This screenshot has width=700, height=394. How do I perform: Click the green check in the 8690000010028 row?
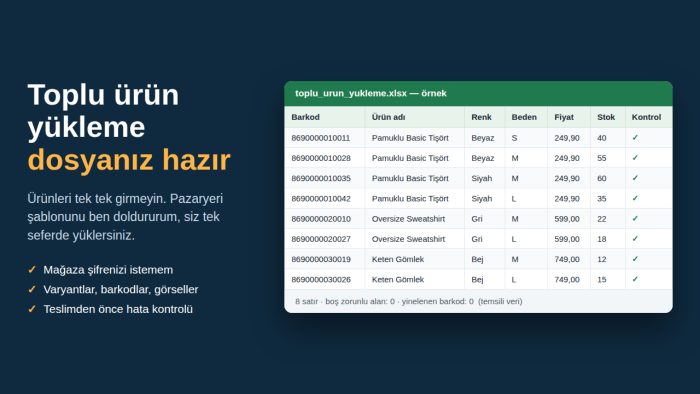(x=635, y=158)
